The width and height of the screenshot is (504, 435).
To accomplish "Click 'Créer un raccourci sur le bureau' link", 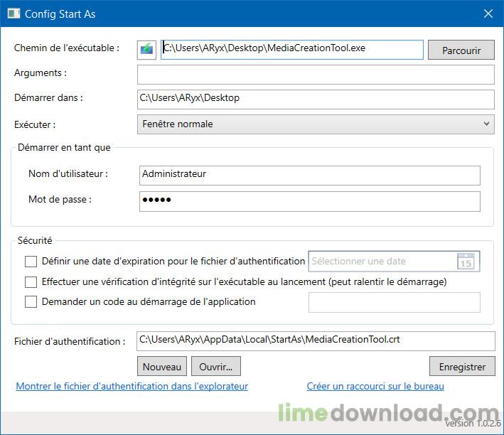I will click(375, 387).
